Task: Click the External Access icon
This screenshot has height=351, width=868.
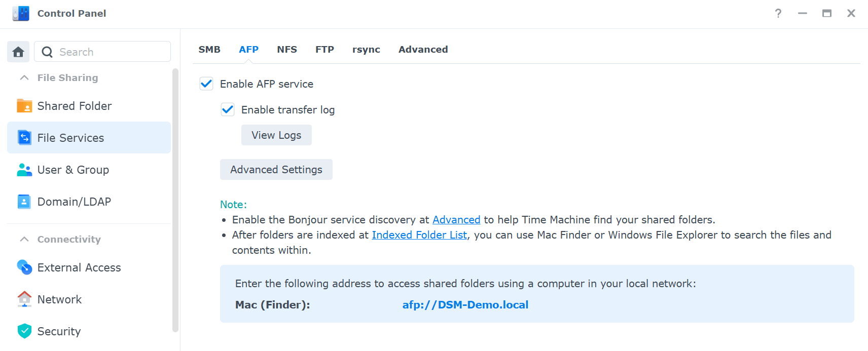Action: 24,267
